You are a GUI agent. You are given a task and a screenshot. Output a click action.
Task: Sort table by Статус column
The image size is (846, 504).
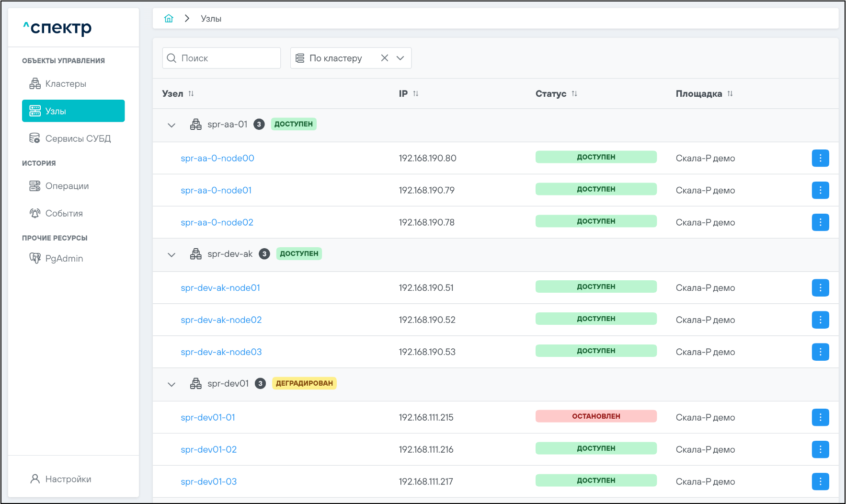(x=574, y=94)
